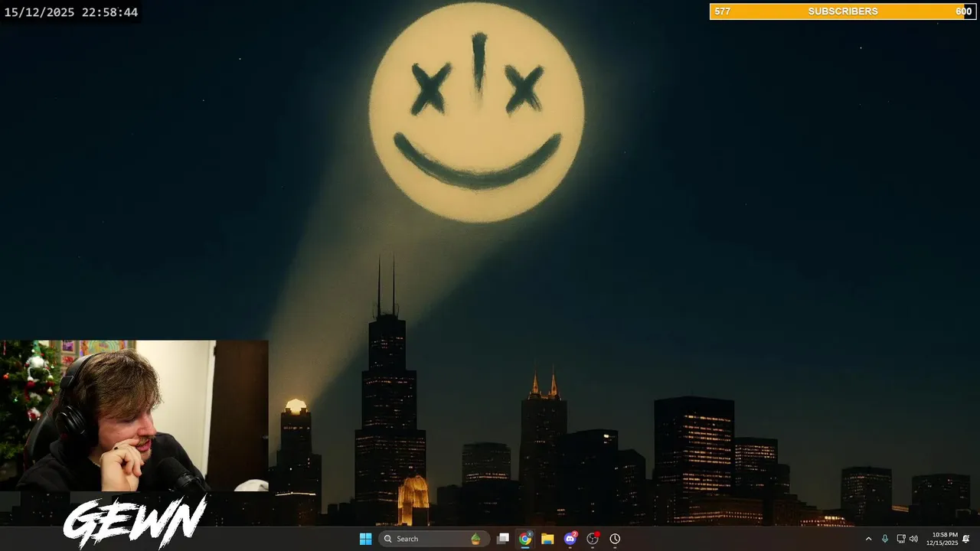Open Discord from taskbar
This screenshot has height=551, width=980.
click(570, 539)
